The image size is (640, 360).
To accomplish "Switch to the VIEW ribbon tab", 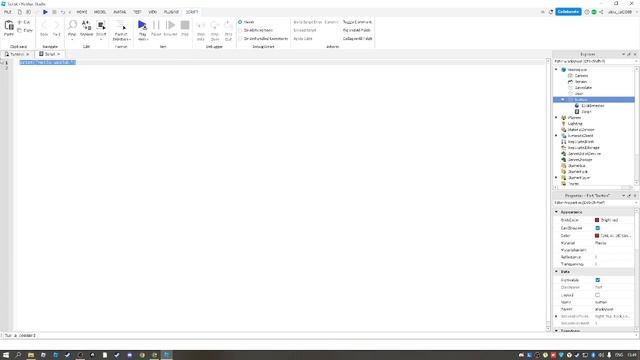I will pyautogui.click(x=153, y=12).
